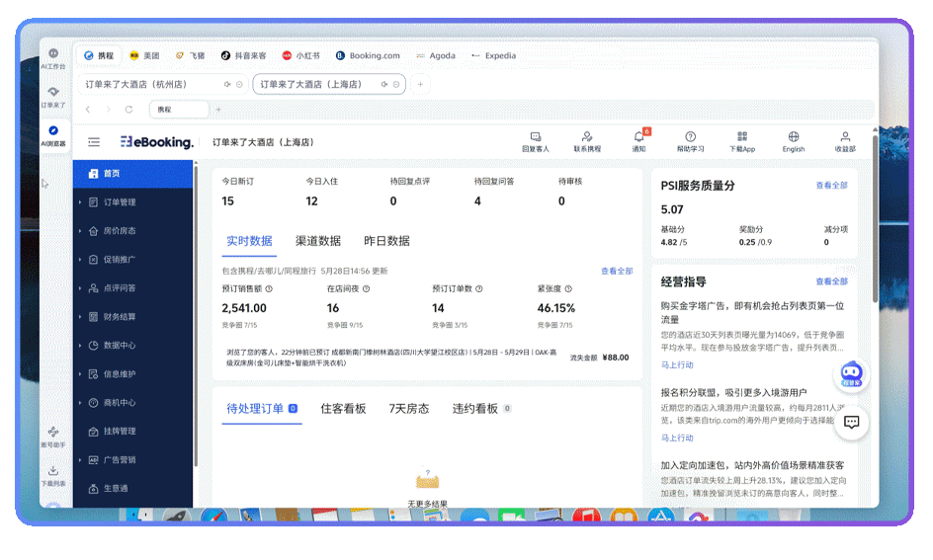Select the 住客看板 tab
The image size is (933, 560).
343,409
